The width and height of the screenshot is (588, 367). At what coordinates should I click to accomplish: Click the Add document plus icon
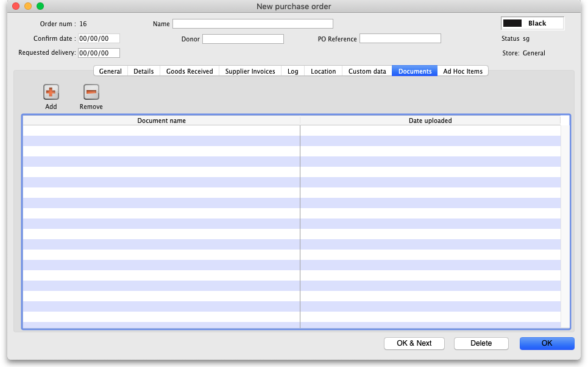tap(51, 93)
